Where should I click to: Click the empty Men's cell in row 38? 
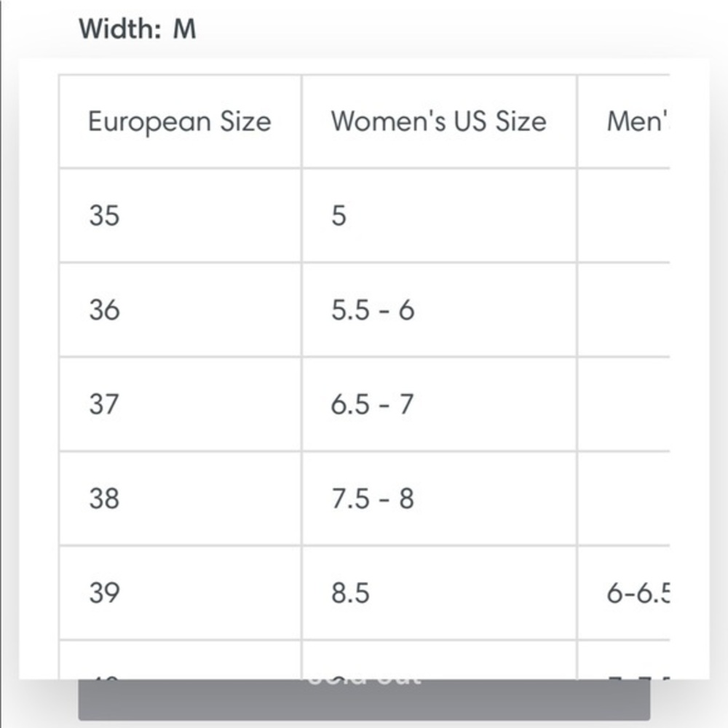(x=623, y=499)
